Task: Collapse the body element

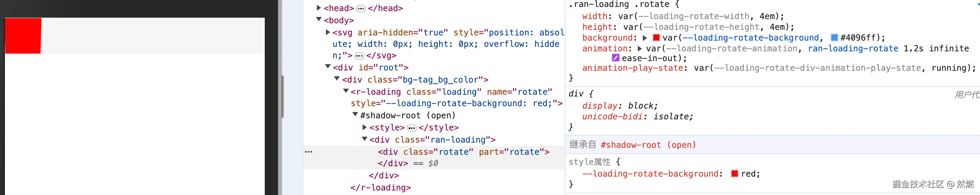Action: (x=319, y=19)
